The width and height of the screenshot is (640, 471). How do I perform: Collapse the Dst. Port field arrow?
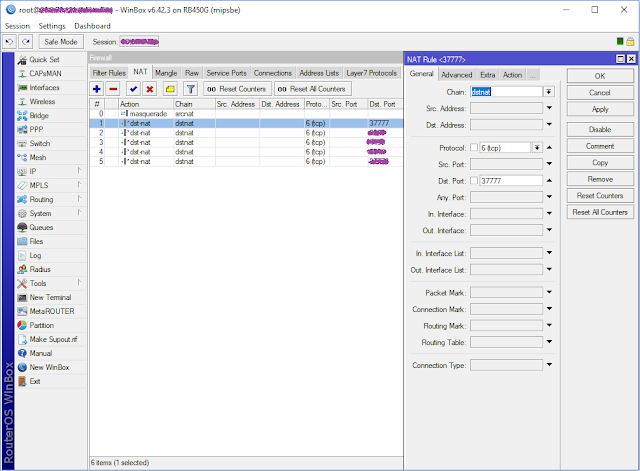(549, 180)
